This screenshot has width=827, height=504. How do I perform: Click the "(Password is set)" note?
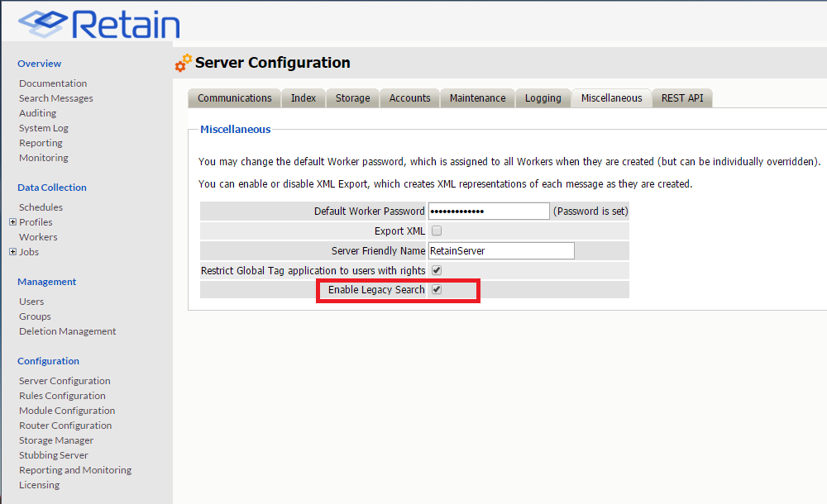tap(590, 211)
